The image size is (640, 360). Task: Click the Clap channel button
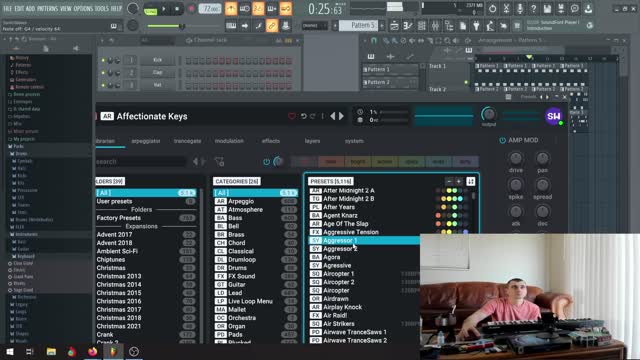pos(158,73)
